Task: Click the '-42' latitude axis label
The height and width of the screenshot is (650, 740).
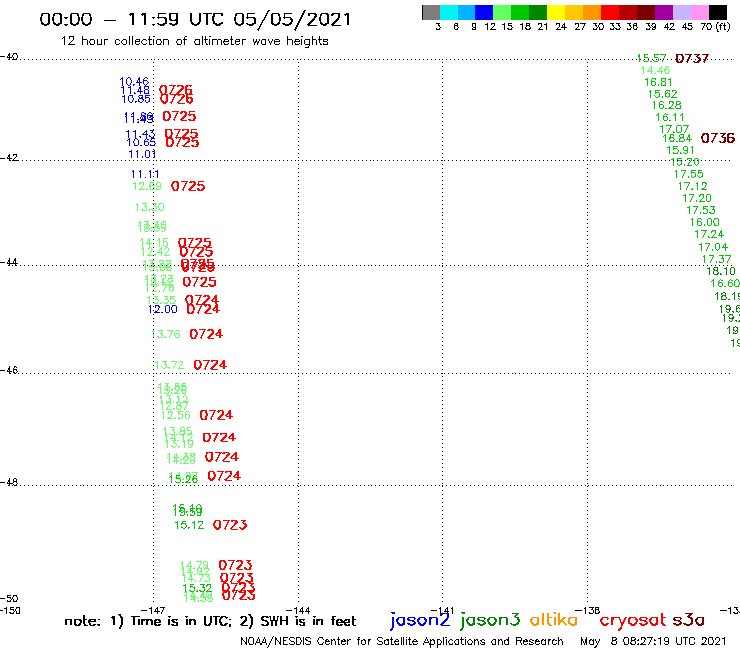Action: tap(9, 158)
